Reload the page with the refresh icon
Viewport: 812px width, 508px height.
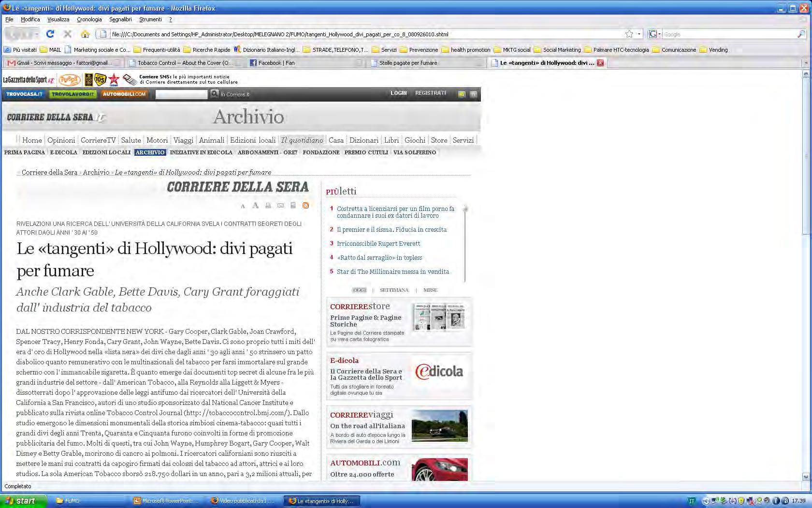point(50,34)
